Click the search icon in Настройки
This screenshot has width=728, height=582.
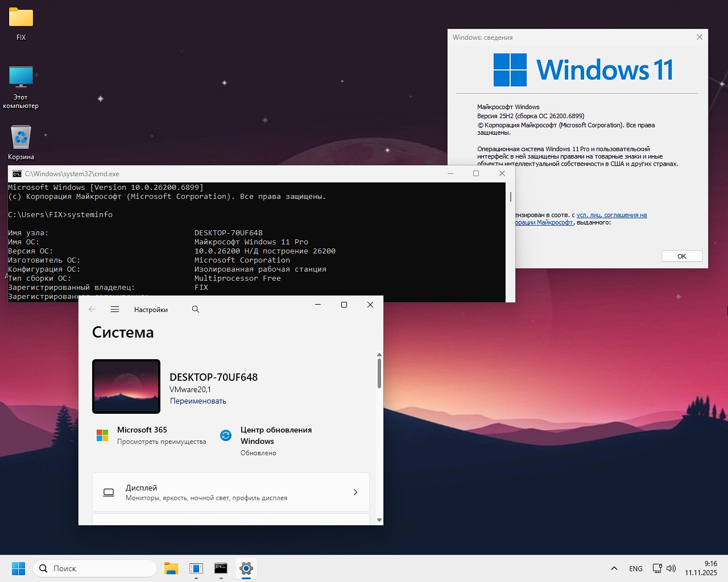[195, 309]
